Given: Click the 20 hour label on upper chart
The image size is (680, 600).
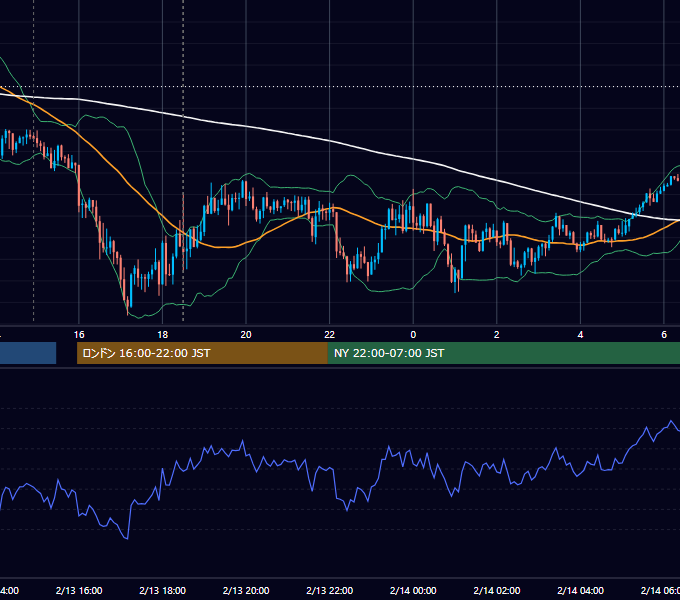Looking at the screenshot, I should tap(246, 335).
